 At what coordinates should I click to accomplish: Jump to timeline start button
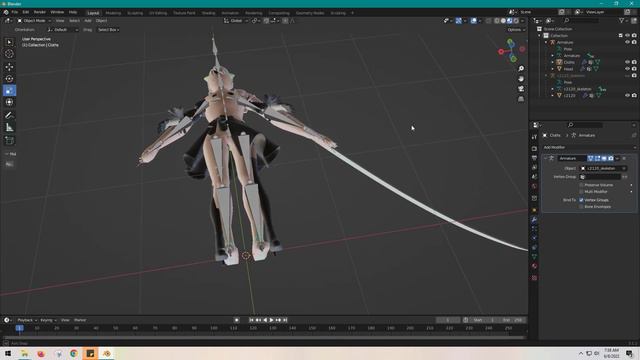point(251,320)
